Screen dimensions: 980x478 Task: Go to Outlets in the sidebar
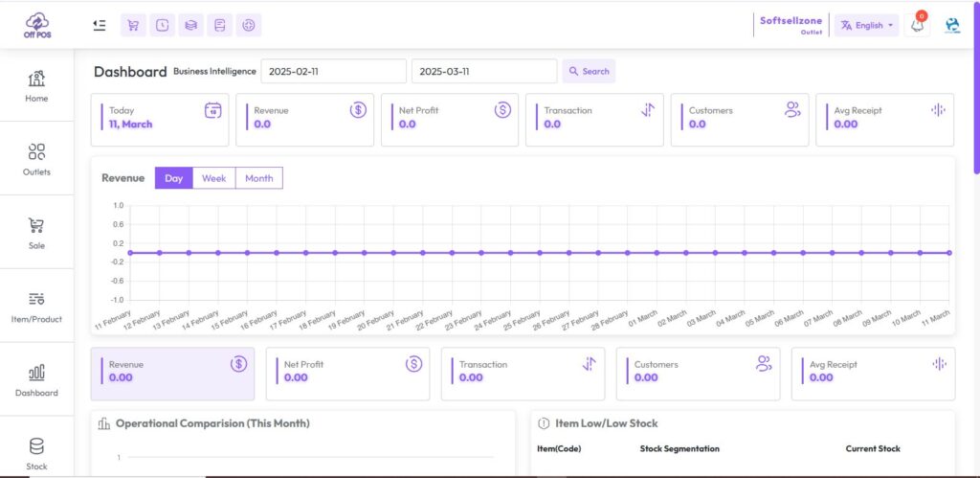(x=36, y=159)
